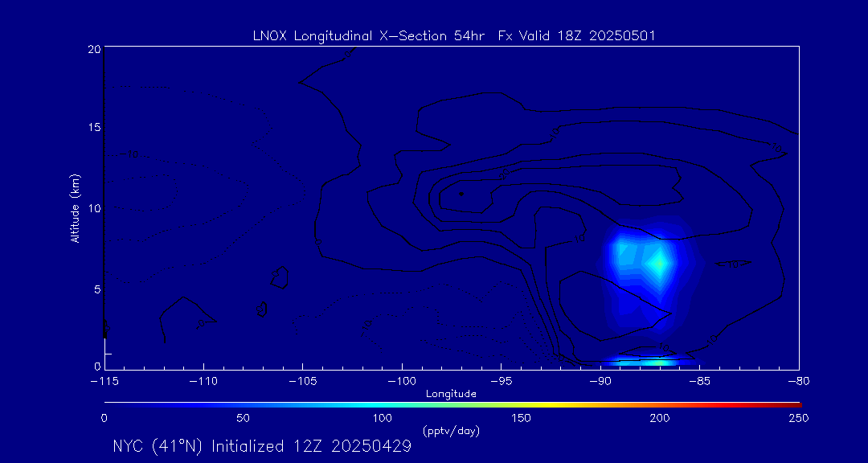The image size is (868, 463).
Task: Click the longitude tick label '-110'
Action: point(203,381)
